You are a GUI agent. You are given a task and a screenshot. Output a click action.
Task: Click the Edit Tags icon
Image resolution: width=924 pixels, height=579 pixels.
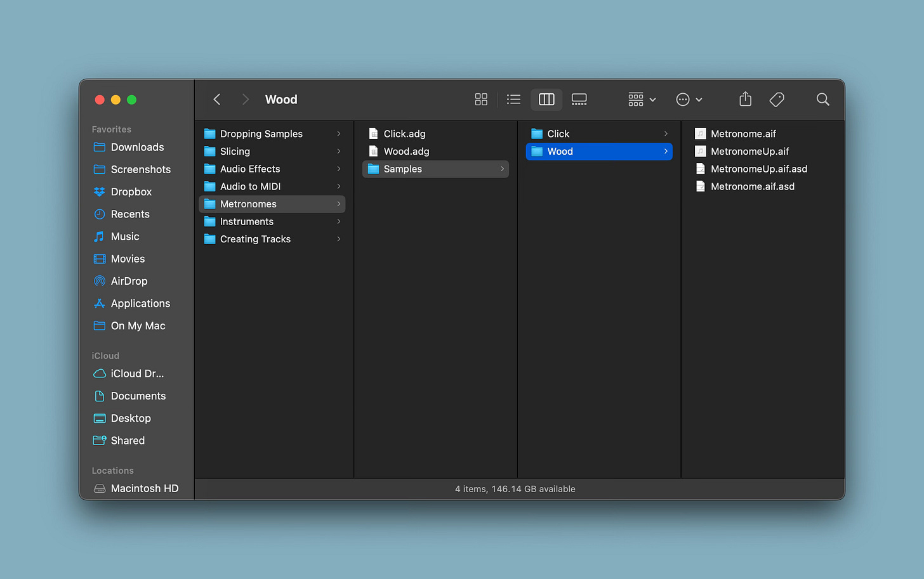[777, 100]
